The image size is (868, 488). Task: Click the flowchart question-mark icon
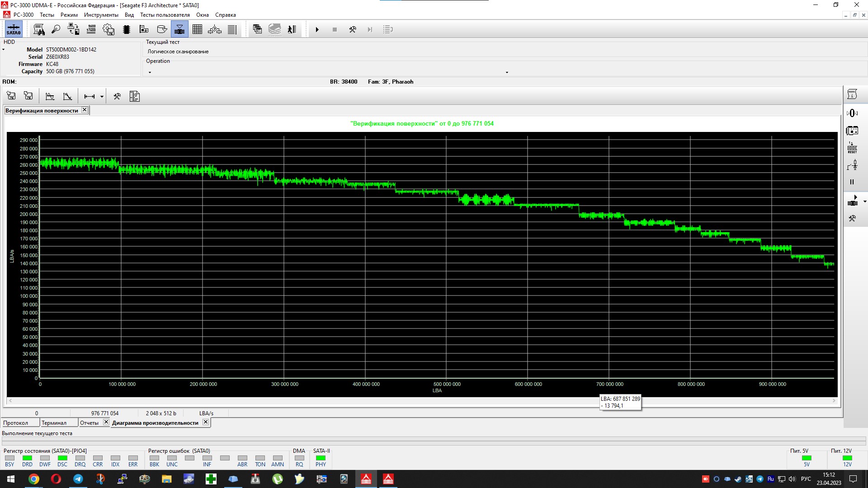click(x=215, y=29)
